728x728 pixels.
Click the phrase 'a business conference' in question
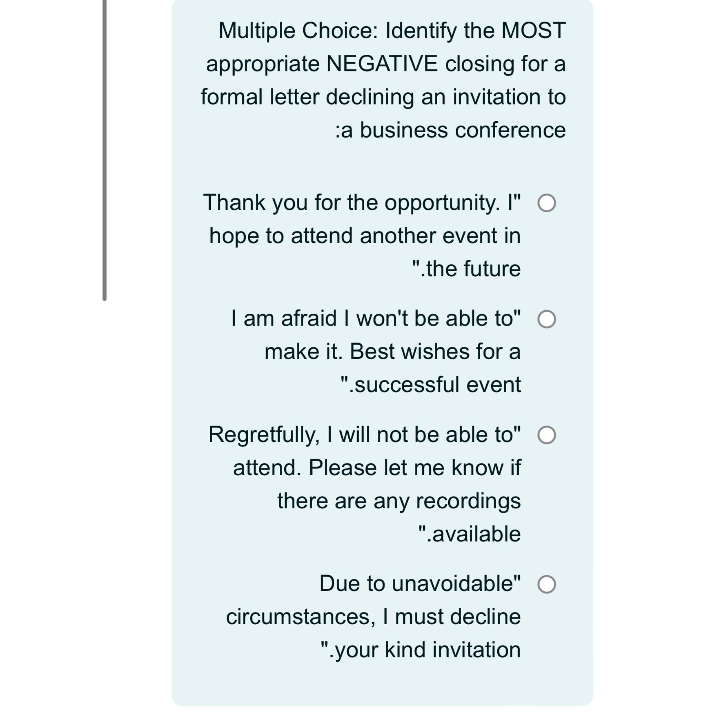coord(450,130)
